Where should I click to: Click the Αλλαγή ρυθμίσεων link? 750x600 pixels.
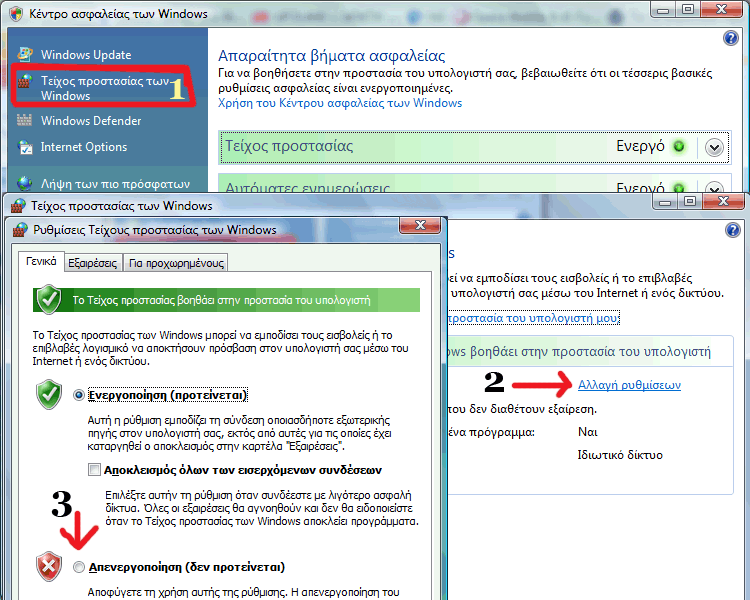coord(629,384)
